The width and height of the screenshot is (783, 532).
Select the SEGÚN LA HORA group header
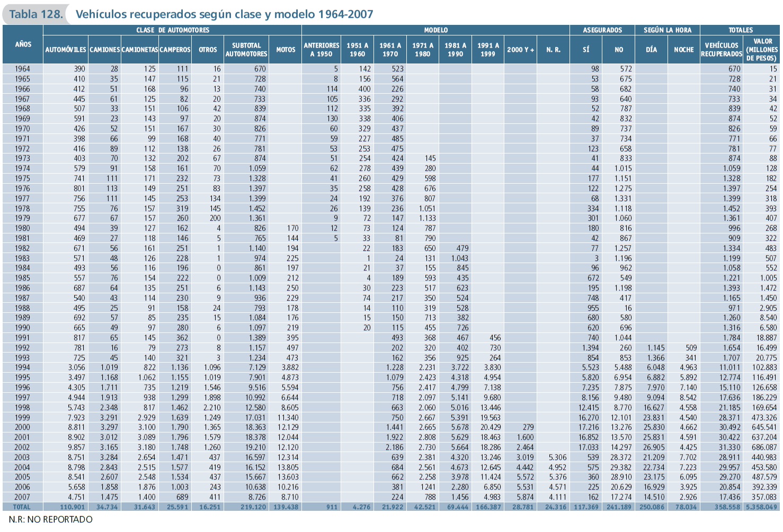tap(668, 30)
